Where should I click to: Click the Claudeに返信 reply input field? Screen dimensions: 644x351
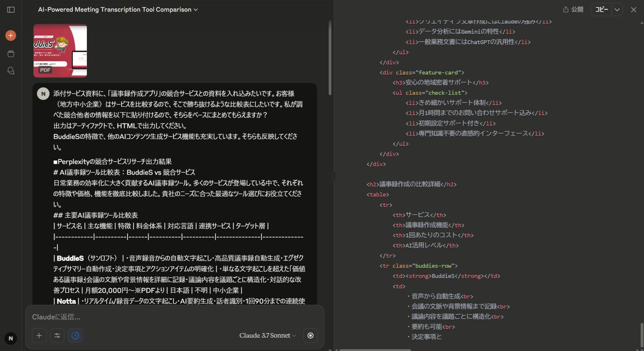(x=175, y=317)
